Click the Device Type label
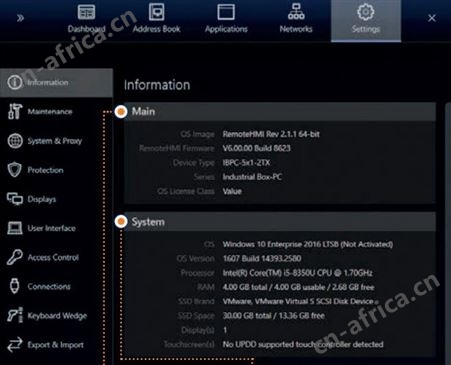Viewport: 451px width, 365px height. coord(194,163)
